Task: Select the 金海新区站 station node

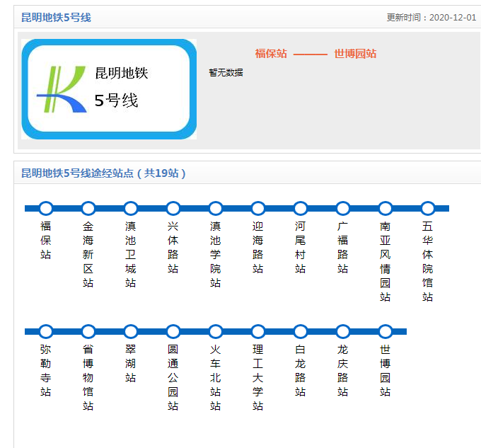Action: (x=88, y=208)
